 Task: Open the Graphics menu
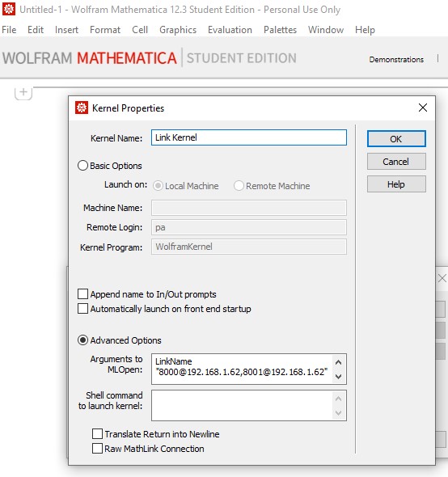tap(178, 30)
